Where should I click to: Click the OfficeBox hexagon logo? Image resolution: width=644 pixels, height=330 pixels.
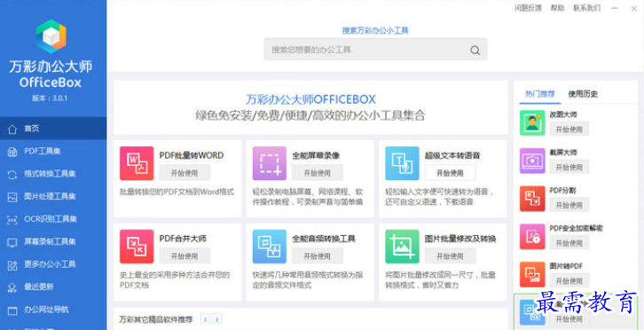point(51,36)
